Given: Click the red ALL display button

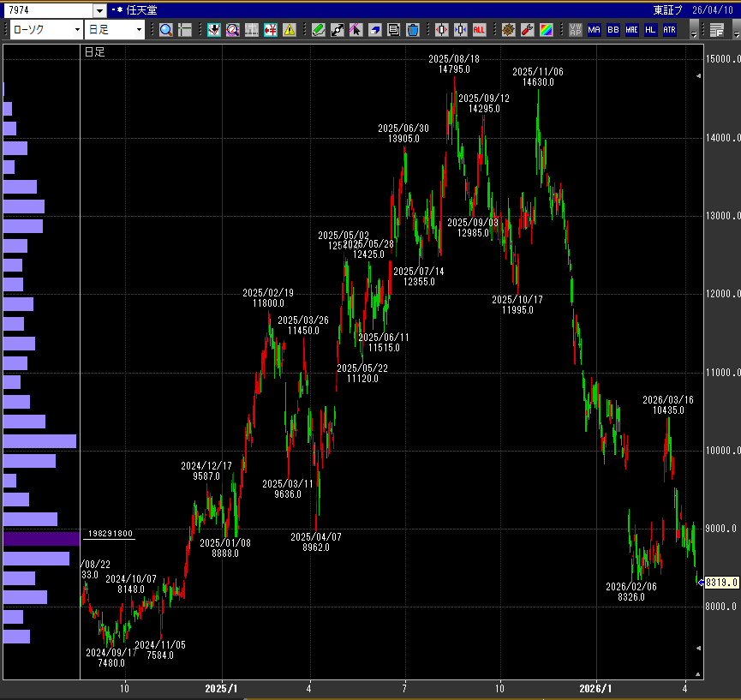Looking at the screenshot, I should coord(479,30).
